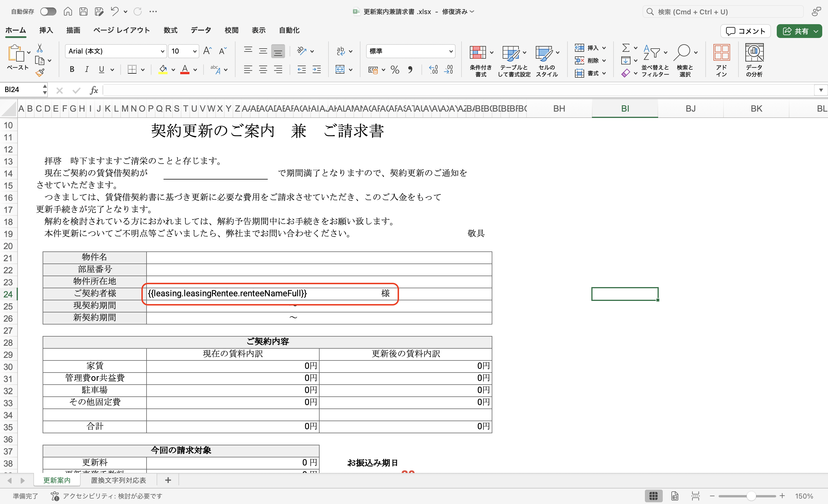Increase font size
This screenshot has height=504, width=828.
coord(208,51)
